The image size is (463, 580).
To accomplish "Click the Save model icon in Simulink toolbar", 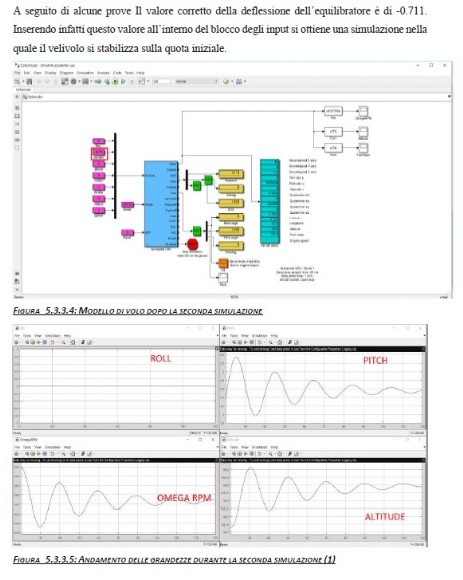I will (x=29, y=81).
